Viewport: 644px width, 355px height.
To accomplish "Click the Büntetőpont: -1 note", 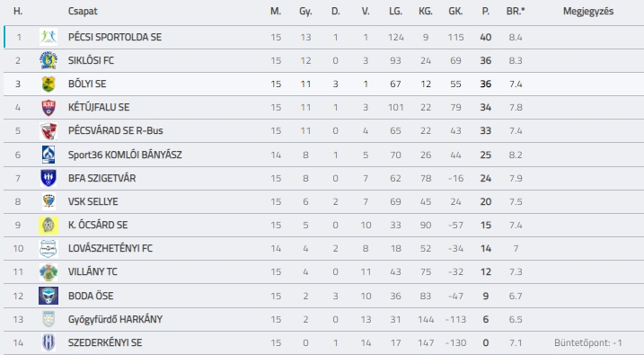I will [x=588, y=342].
